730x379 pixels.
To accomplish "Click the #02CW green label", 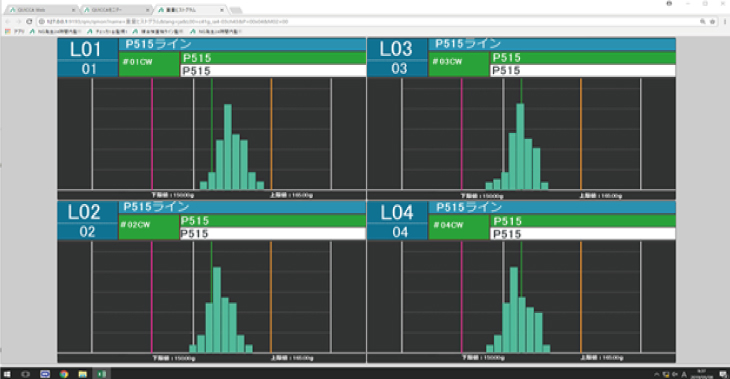I will pos(149,227).
